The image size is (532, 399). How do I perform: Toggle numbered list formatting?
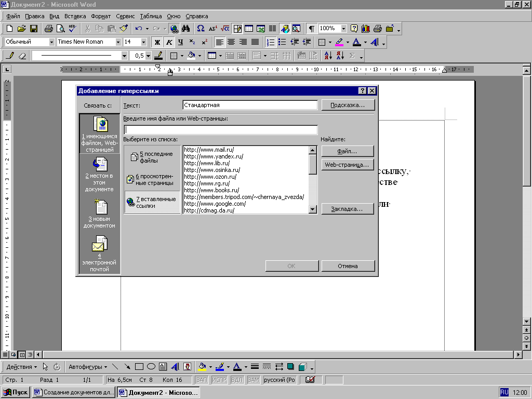click(x=270, y=42)
